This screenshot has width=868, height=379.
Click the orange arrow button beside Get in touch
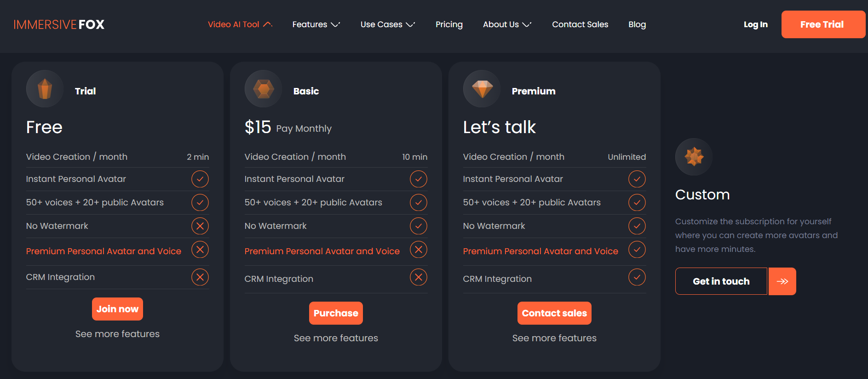(x=782, y=281)
